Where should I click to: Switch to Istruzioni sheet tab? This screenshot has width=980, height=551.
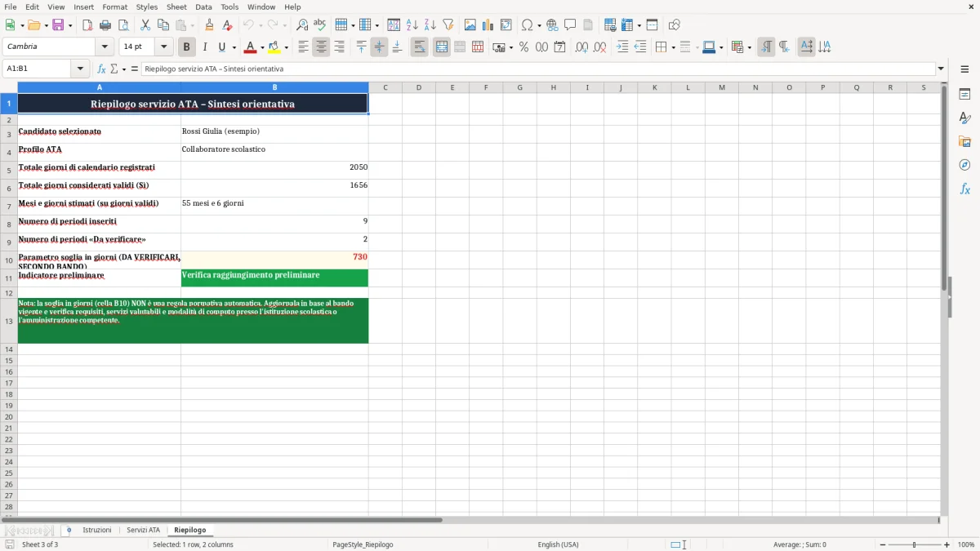[x=97, y=531]
